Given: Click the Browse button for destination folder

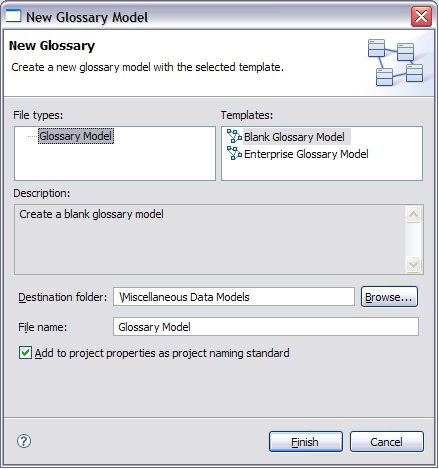Looking at the screenshot, I should [389, 297].
